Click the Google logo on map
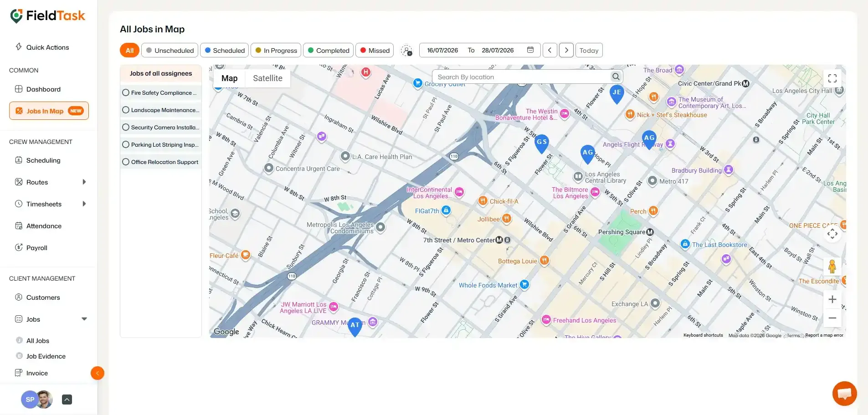Image resolution: width=868 pixels, height=415 pixels. point(226,332)
